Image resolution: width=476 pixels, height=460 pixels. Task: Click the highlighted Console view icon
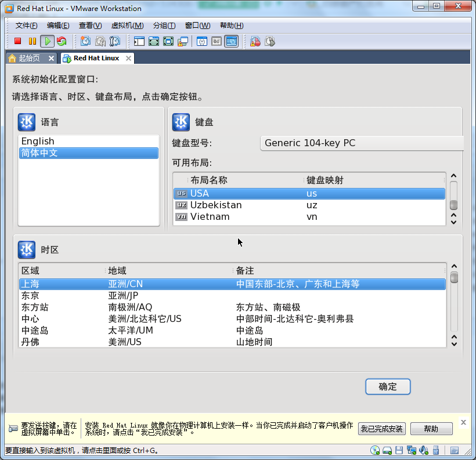pos(231,41)
